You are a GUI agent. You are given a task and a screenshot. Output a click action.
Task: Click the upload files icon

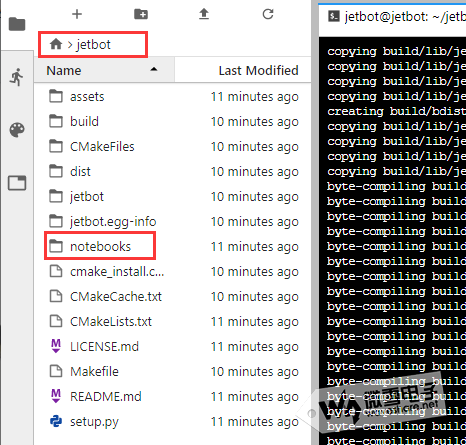pos(204,14)
